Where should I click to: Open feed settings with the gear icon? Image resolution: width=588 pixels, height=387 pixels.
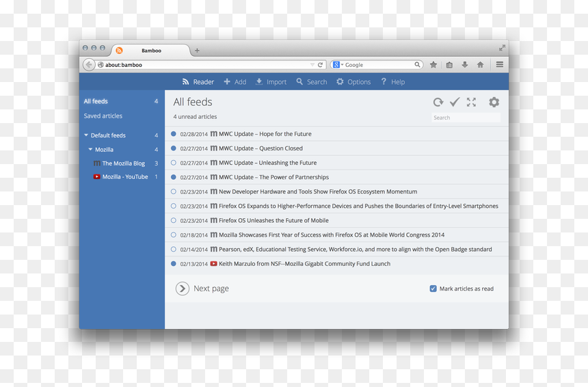494,102
